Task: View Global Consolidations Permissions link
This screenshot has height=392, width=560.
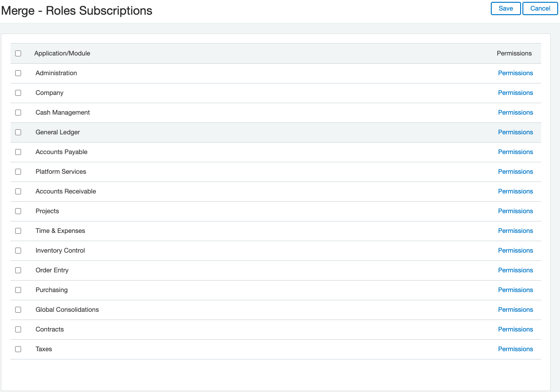Action: (515, 310)
